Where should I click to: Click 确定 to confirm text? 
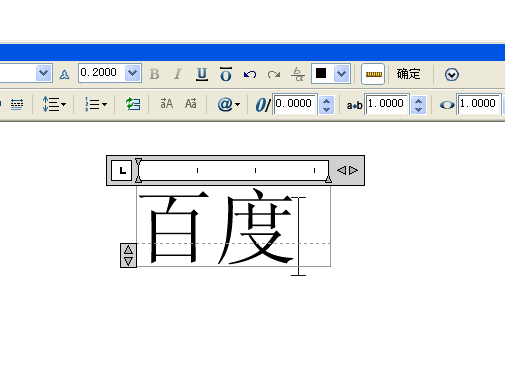[408, 74]
